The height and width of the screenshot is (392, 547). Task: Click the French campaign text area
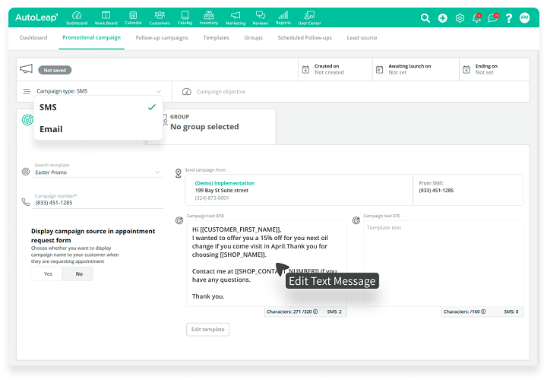[x=443, y=262]
